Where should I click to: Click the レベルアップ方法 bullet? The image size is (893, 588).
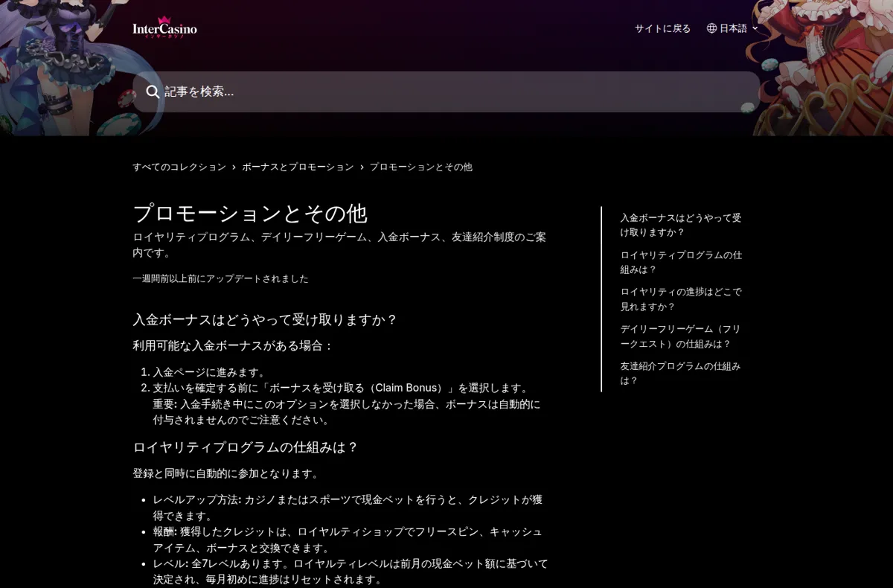point(348,508)
